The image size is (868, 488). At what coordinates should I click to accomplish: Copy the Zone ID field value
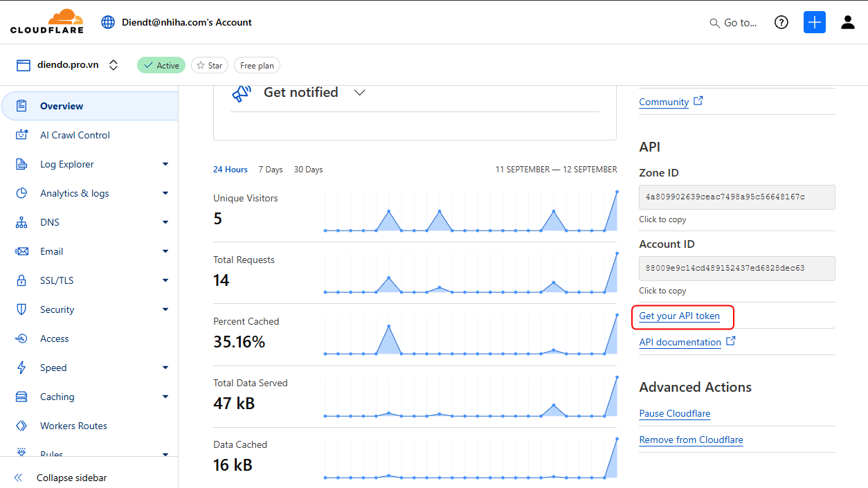(736, 197)
